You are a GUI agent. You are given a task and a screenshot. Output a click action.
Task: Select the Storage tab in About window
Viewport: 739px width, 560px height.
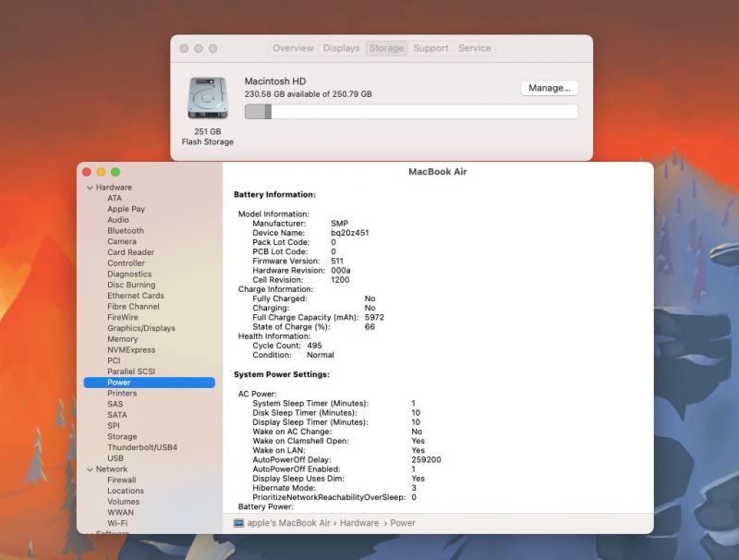click(x=386, y=48)
